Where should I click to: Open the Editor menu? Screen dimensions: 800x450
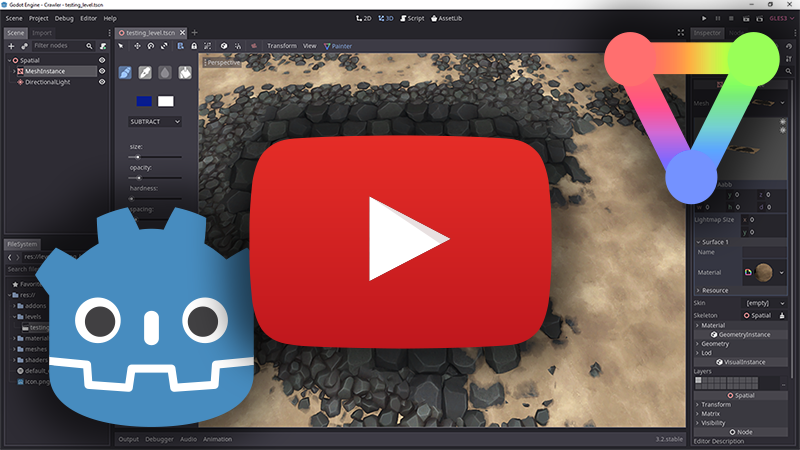[88, 18]
